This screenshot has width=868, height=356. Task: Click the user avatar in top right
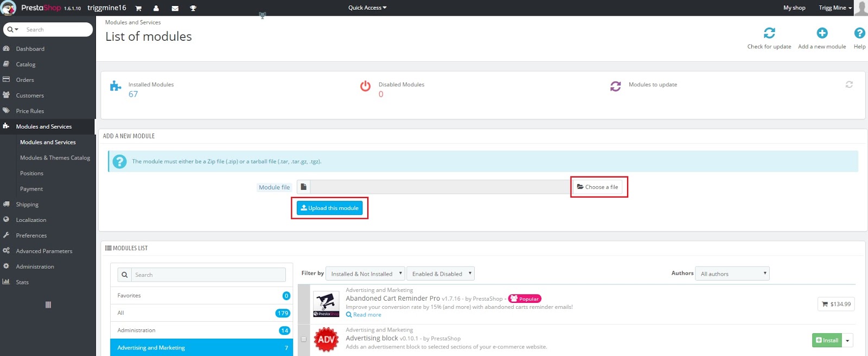pyautogui.click(x=860, y=8)
